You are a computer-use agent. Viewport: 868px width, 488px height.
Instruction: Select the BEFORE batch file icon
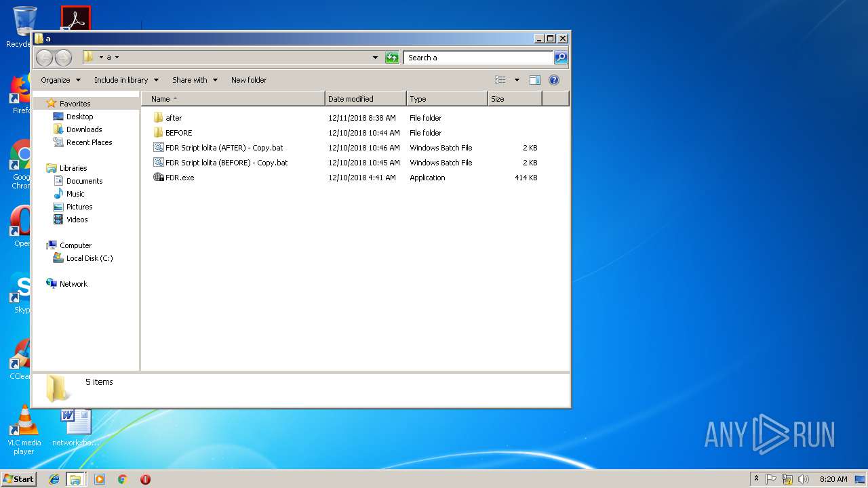(x=159, y=163)
